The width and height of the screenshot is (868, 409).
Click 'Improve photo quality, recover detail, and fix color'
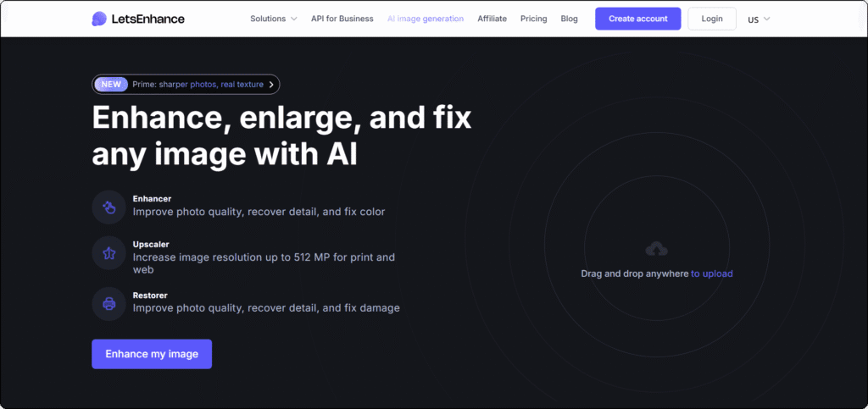(259, 212)
